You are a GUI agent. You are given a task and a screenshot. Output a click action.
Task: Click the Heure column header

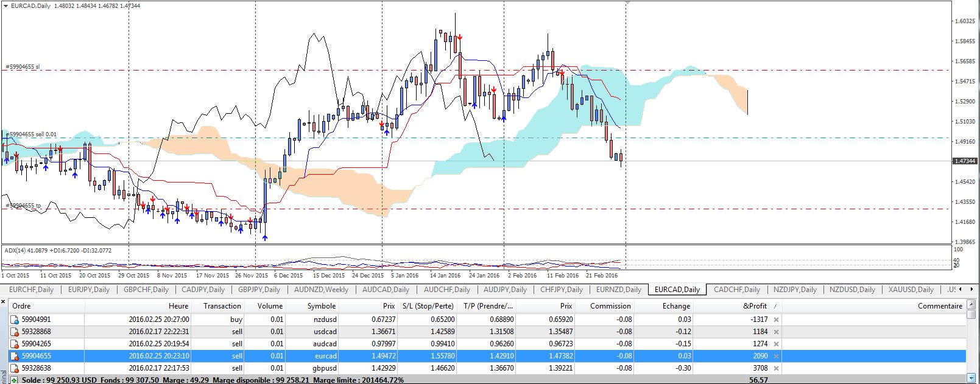pos(178,306)
